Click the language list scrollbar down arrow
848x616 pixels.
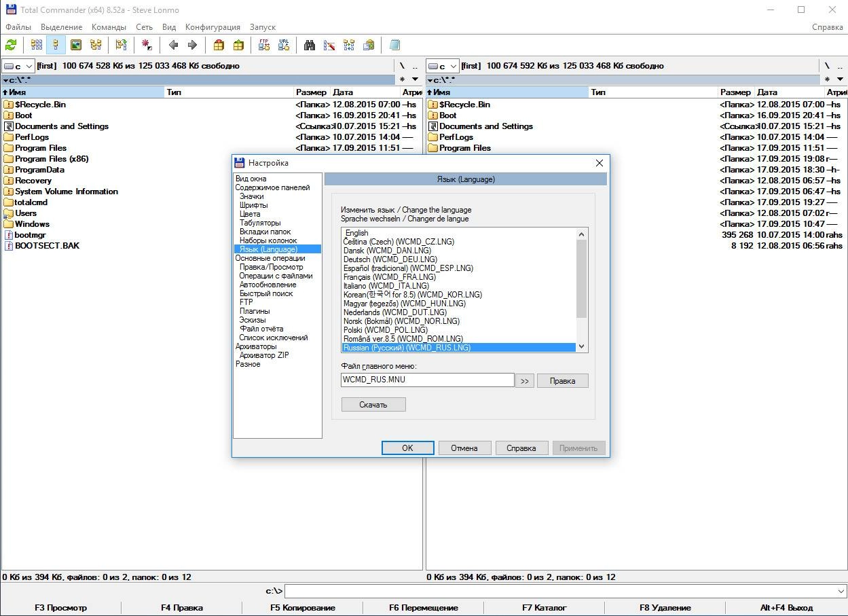(581, 346)
